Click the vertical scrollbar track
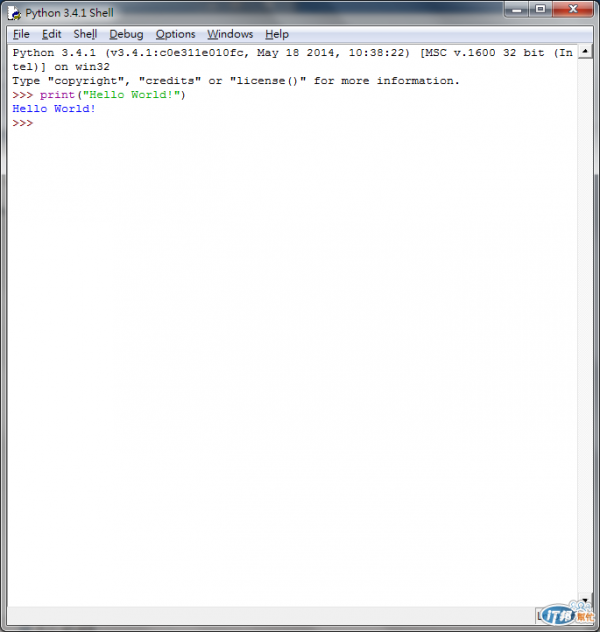The width and height of the screenshot is (600, 632). tap(585, 326)
